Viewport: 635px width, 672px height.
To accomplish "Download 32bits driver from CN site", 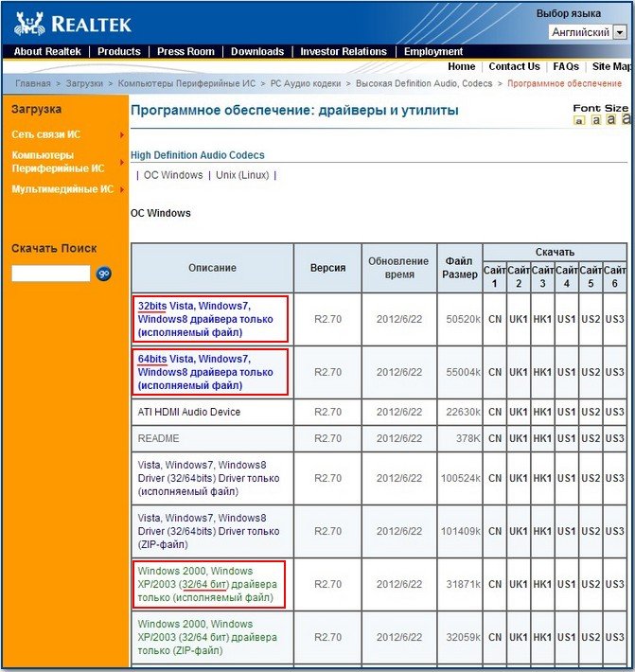I will click(495, 319).
